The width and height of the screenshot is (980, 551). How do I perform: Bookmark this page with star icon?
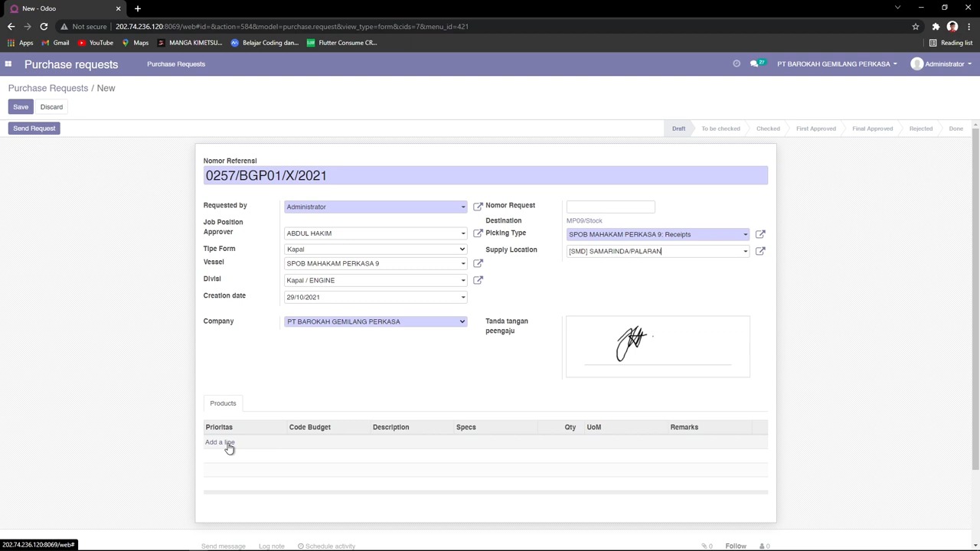click(916, 27)
